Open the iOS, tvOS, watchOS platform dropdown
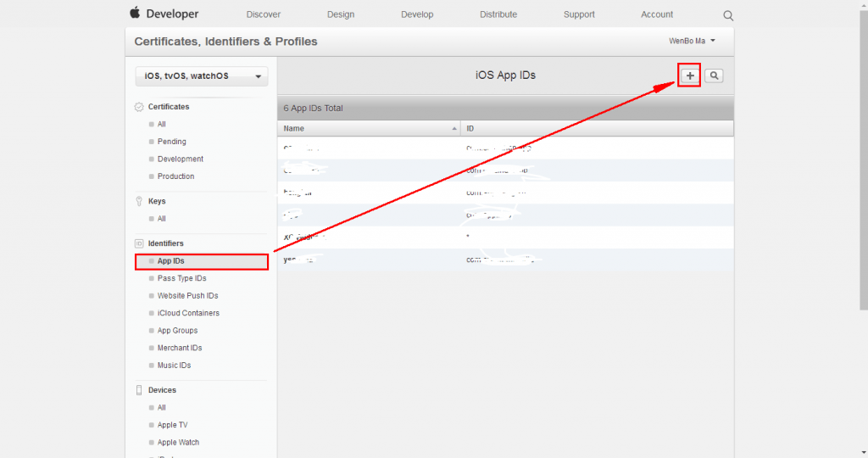Screen dimensions: 868x458 click(202, 76)
